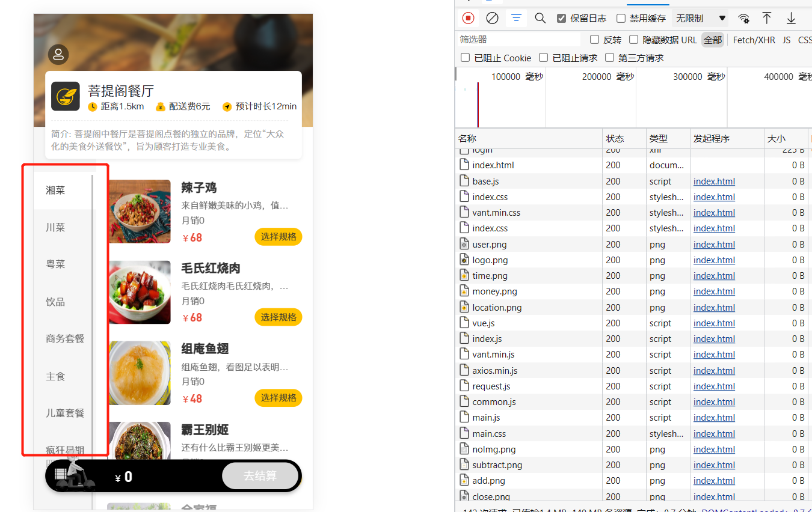Select Fetch/XHR filter type

[754, 40]
